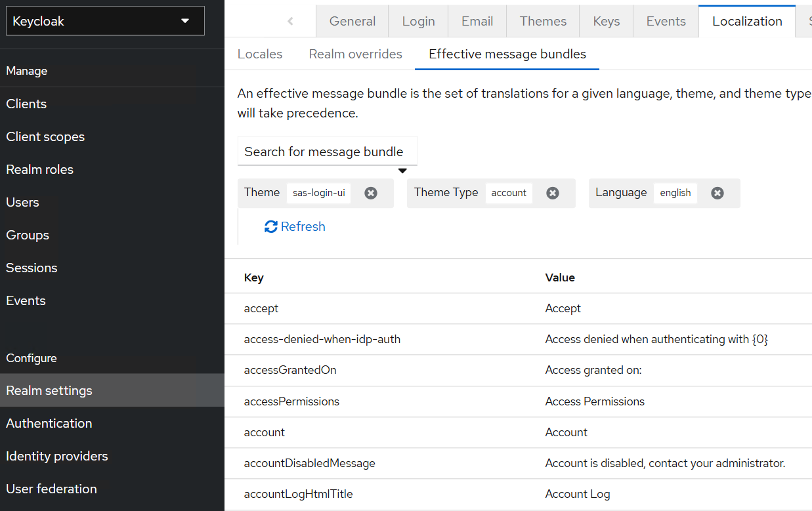Remove the sas-login-ui theme filter
The height and width of the screenshot is (511, 812).
tap(371, 193)
